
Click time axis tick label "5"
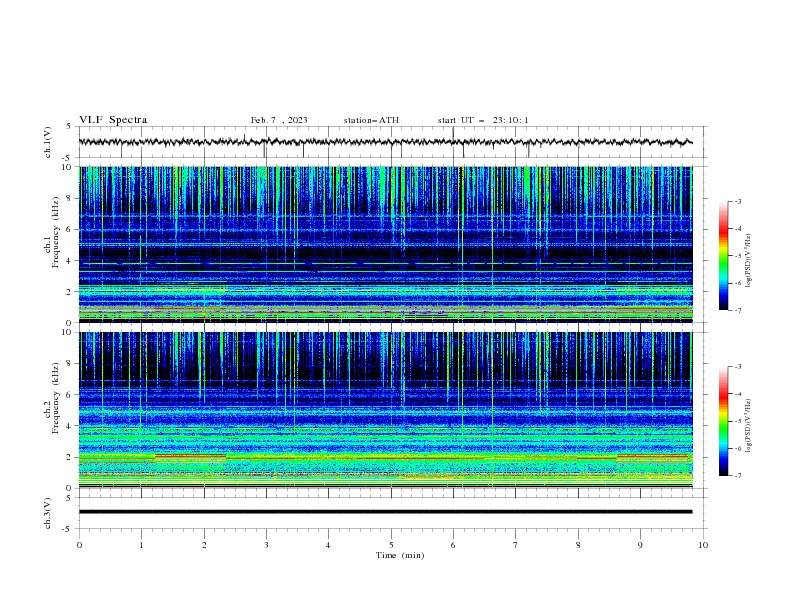(391, 545)
